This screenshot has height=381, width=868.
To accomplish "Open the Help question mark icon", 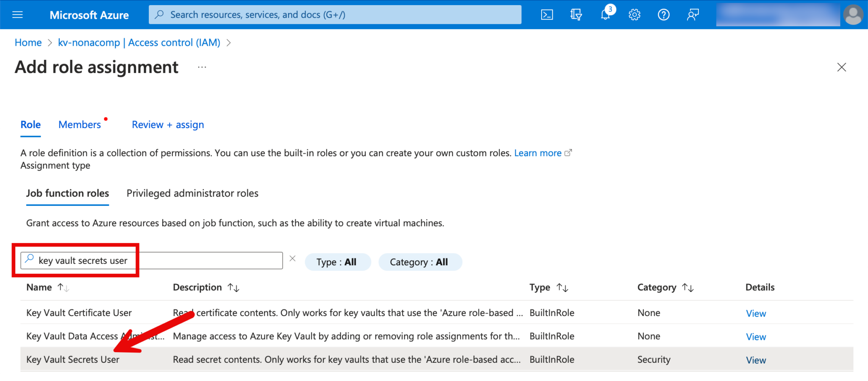I will 663,15.
